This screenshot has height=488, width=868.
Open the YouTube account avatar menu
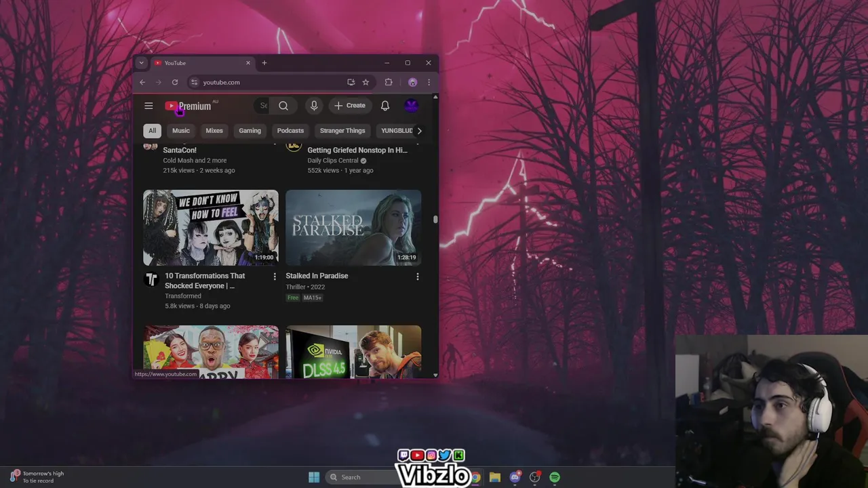[411, 106]
